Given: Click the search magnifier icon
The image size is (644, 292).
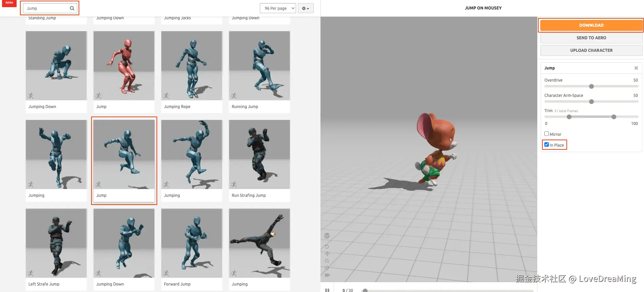Looking at the screenshot, I should [x=72, y=8].
